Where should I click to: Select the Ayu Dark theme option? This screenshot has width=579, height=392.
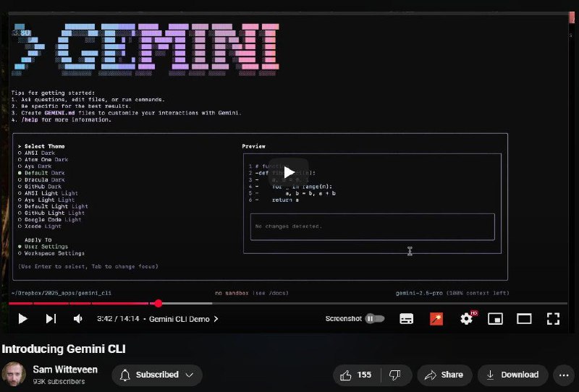click(x=35, y=166)
